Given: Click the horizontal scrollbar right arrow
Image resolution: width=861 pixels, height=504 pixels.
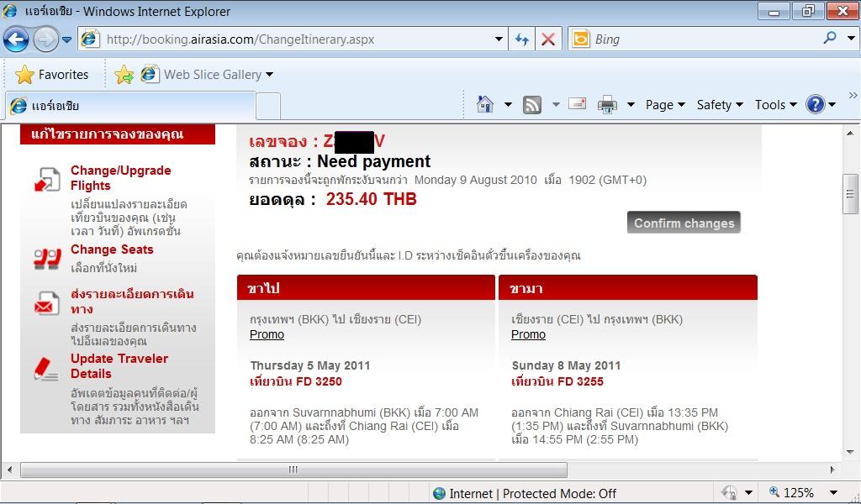Looking at the screenshot, I should (832, 470).
